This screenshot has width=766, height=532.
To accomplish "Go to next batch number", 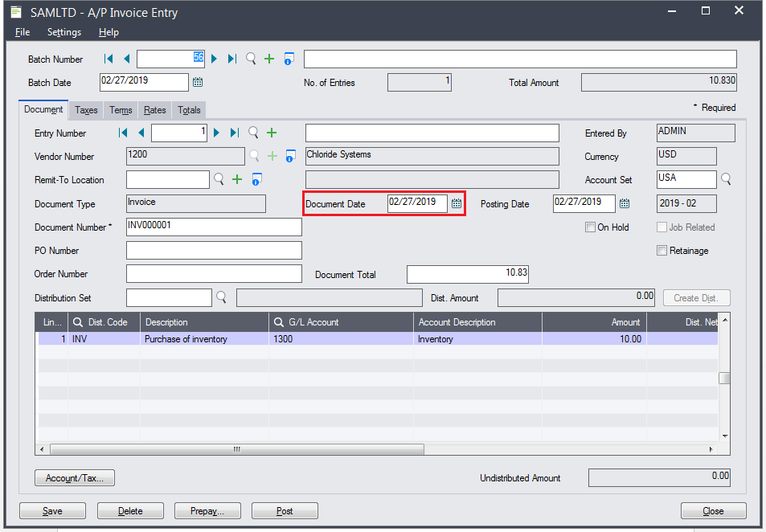I will pos(214,59).
